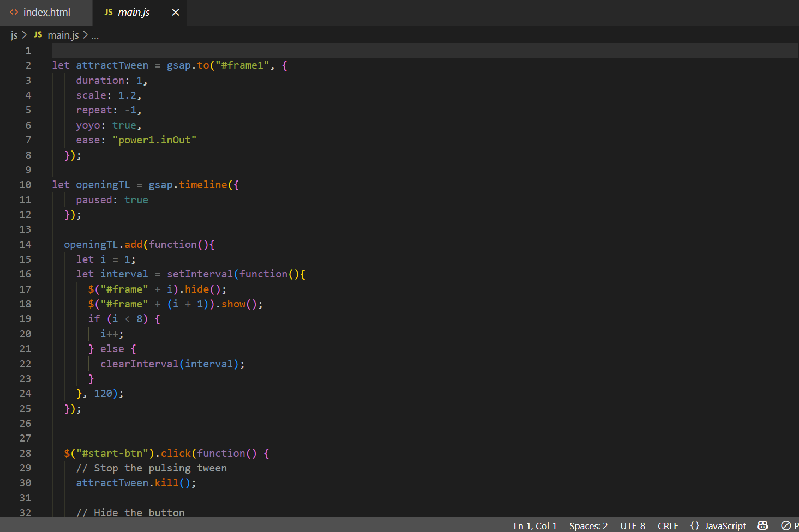
Task: Click the Copilot icon in status bar
Action: tap(762, 525)
